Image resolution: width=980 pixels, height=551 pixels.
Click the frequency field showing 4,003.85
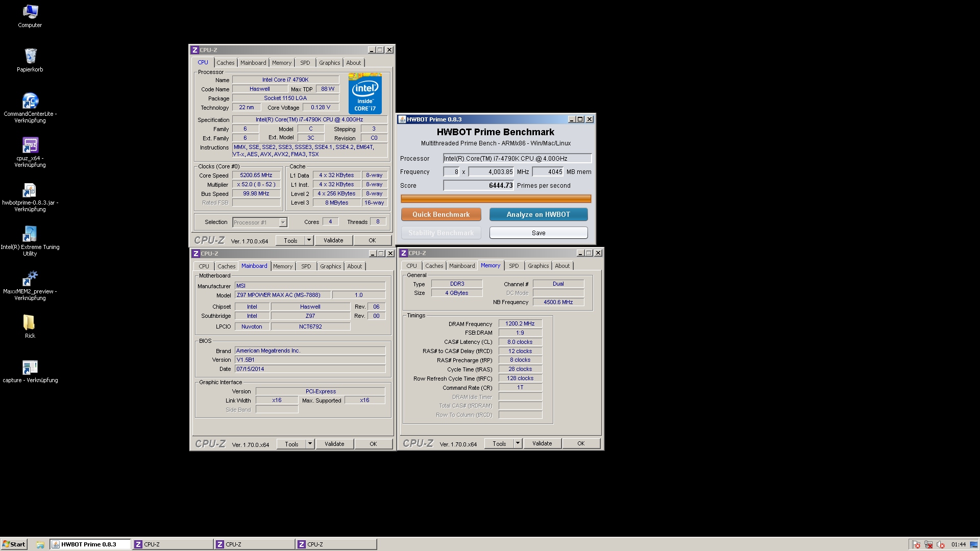(x=491, y=172)
